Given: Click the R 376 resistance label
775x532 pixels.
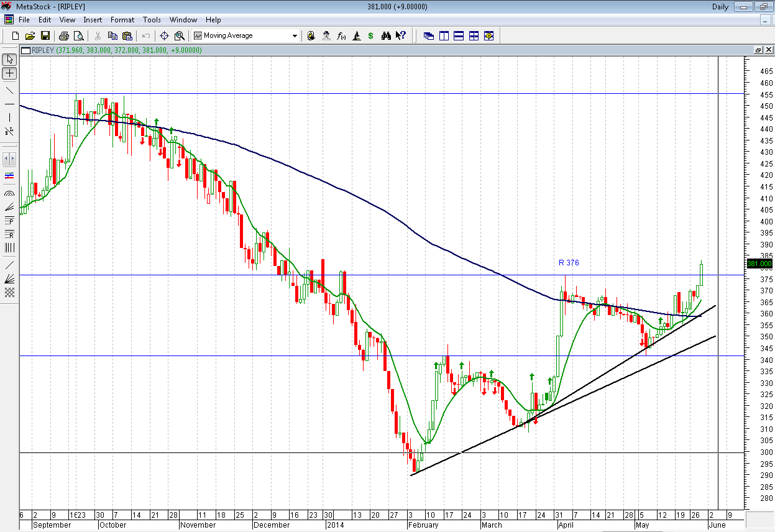Looking at the screenshot, I should [569, 263].
